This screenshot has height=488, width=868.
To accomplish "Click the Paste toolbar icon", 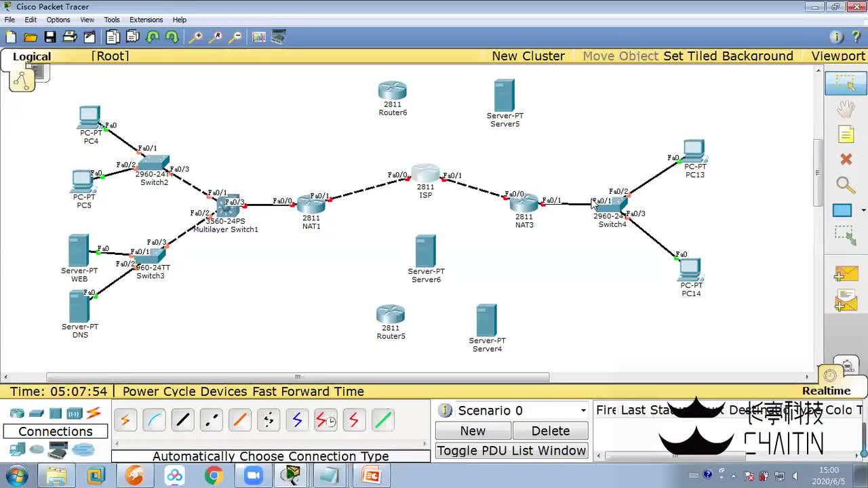I will (133, 37).
